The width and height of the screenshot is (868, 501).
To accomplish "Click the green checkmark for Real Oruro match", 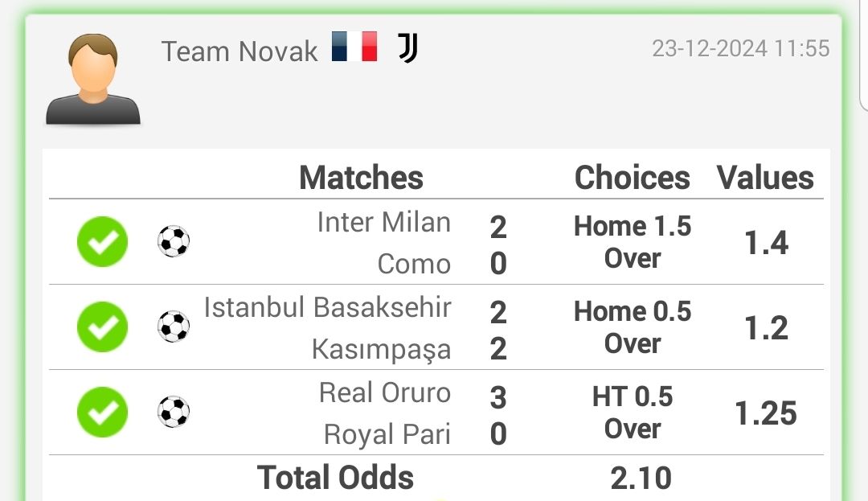I will click(102, 412).
